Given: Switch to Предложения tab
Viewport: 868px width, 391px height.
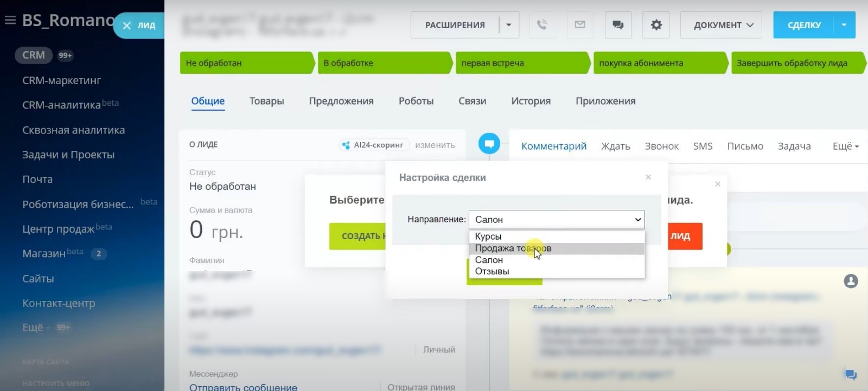Looking at the screenshot, I should [341, 101].
